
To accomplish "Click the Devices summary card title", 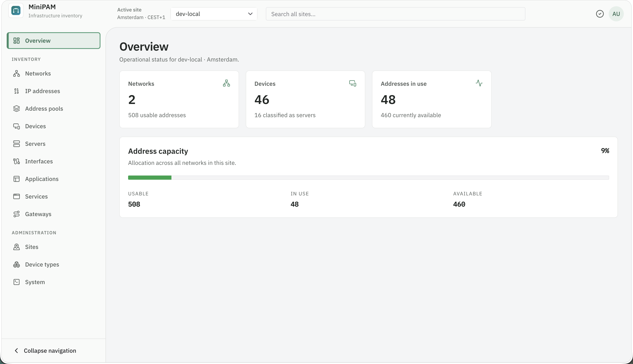I will click(x=265, y=84).
